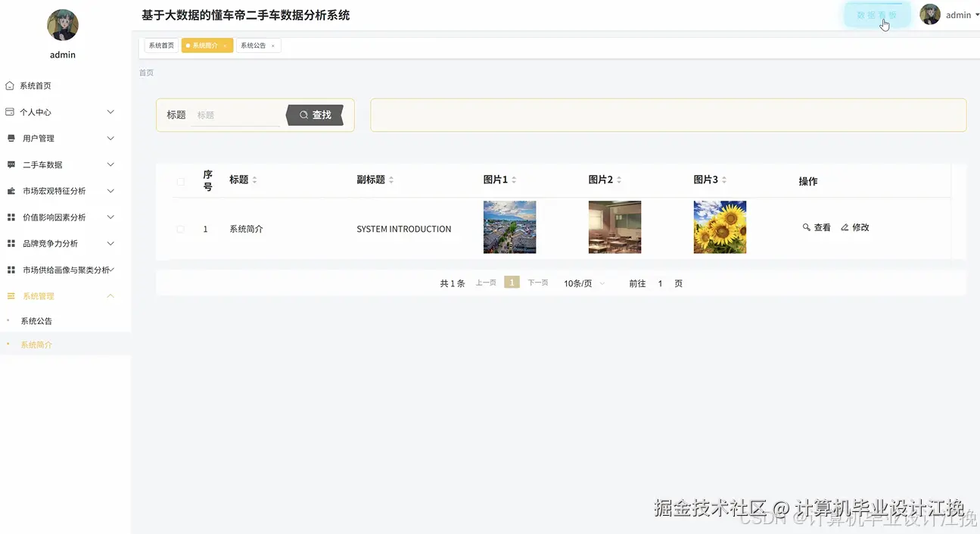The image size is (980, 534).
Task: Open the 10条/页 page size dropdown
Action: point(584,283)
